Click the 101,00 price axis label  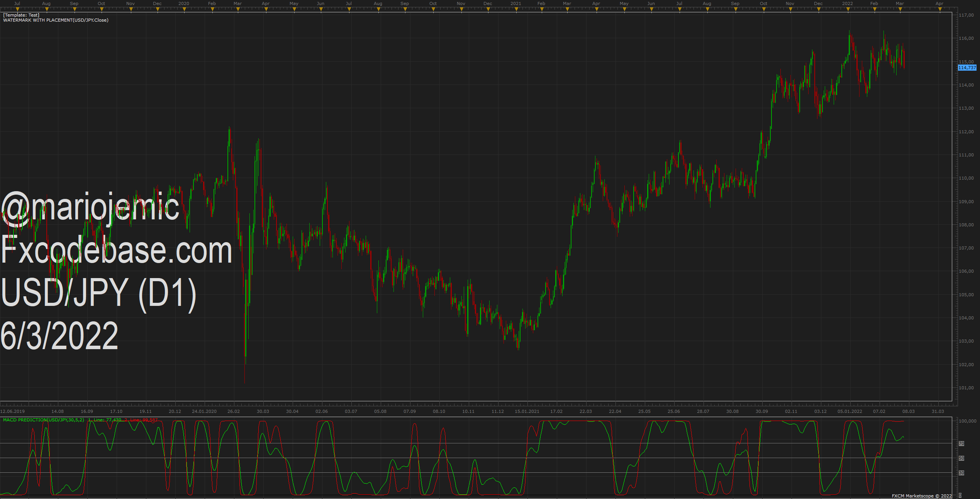(966, 388)
